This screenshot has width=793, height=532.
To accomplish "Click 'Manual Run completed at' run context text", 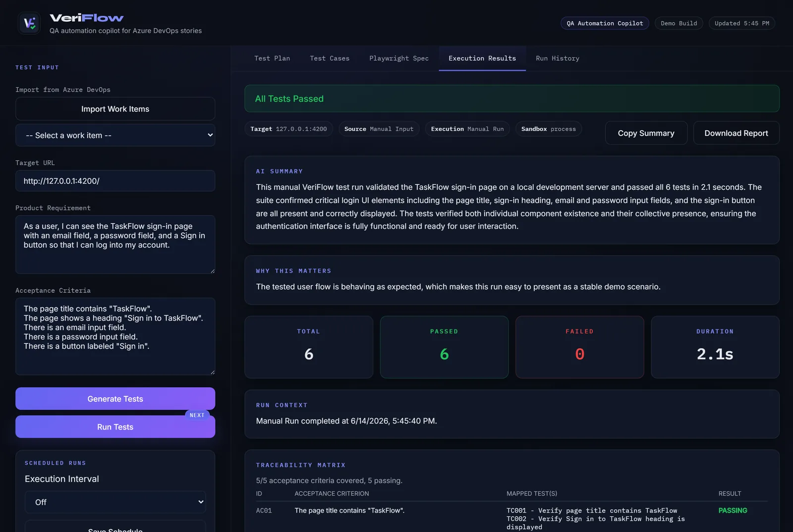I will coord(346,421).
